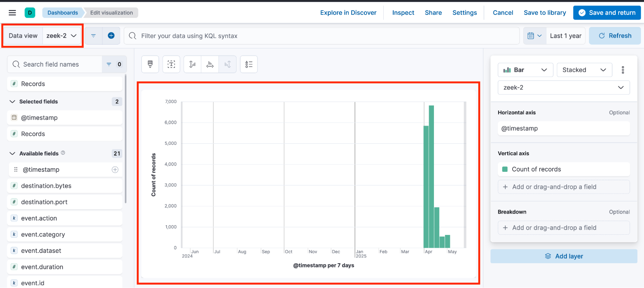644x288 pixels.
Task: Open left axis settings
Action: click(192, 64)
